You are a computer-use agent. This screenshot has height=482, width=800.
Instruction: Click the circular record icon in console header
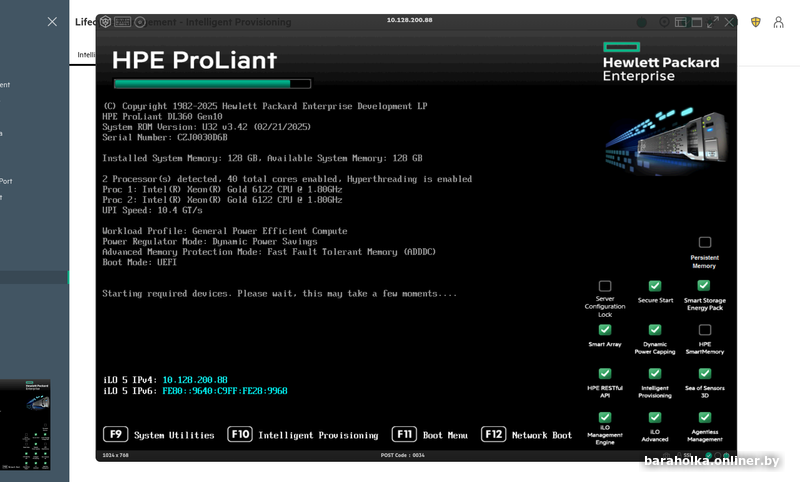click(664, 22)
